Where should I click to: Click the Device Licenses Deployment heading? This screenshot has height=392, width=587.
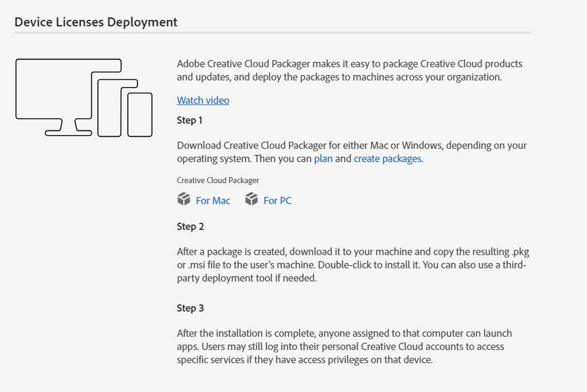click(96, 22)
